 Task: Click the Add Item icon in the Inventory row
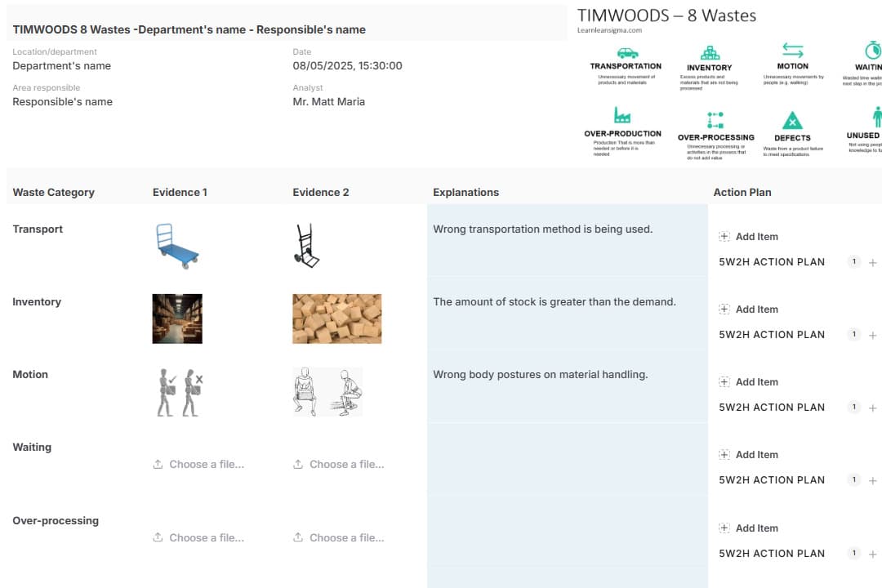(x=724, y=310)
